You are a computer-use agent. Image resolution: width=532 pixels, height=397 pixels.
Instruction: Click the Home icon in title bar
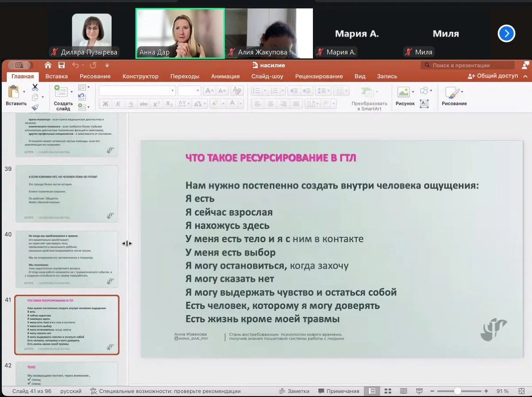tap(48, 66)
